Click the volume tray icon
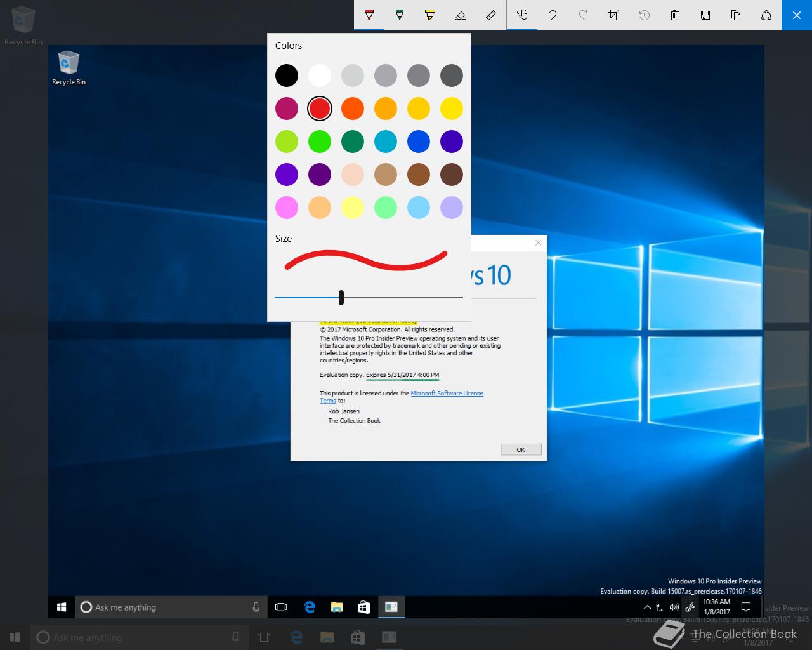 (x=674, y=607)
